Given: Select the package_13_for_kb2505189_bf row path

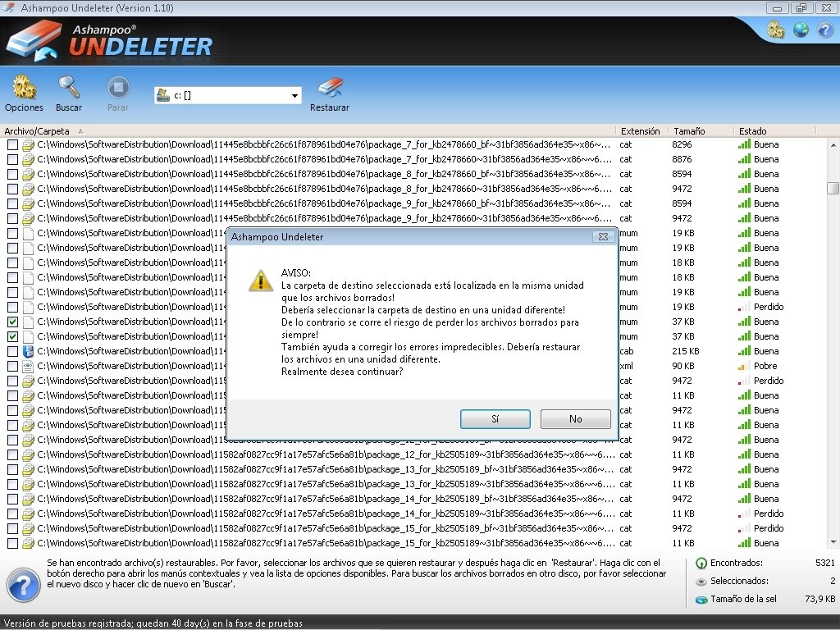Looking at the screenshot, I should pos(325,469).
